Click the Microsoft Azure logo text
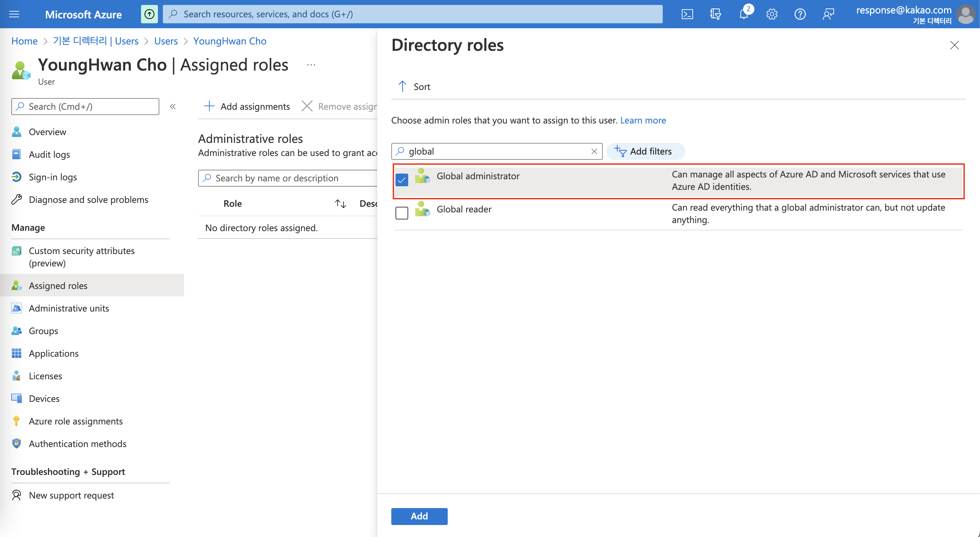This screenshot has width=980, height=537. click(x=83, y=14)
